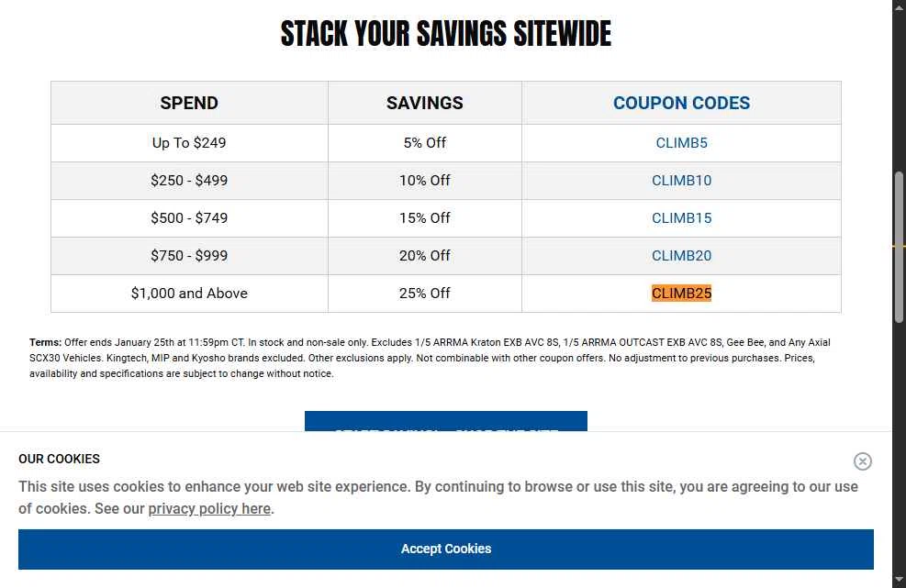This screenshot has height=588, width=906.
Task: Click the highlighted CLIMB25 coupon code
Action: click(681, 294)
